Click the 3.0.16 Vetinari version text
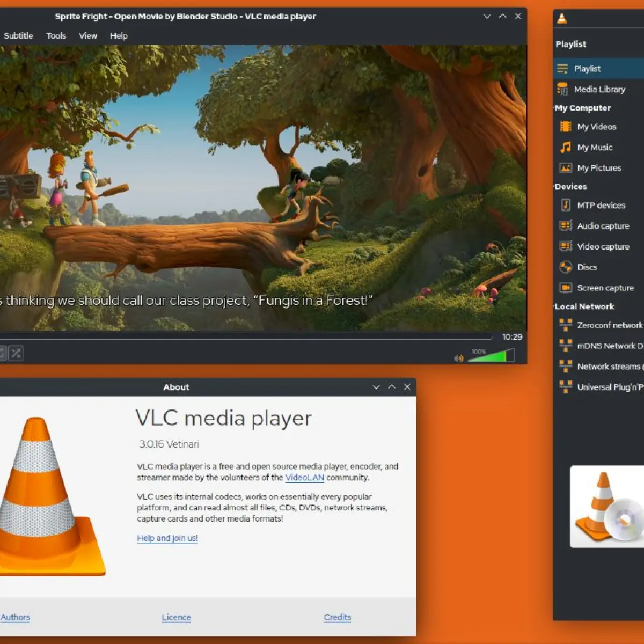This screenshot has height=644, width=644. (169, 444)
